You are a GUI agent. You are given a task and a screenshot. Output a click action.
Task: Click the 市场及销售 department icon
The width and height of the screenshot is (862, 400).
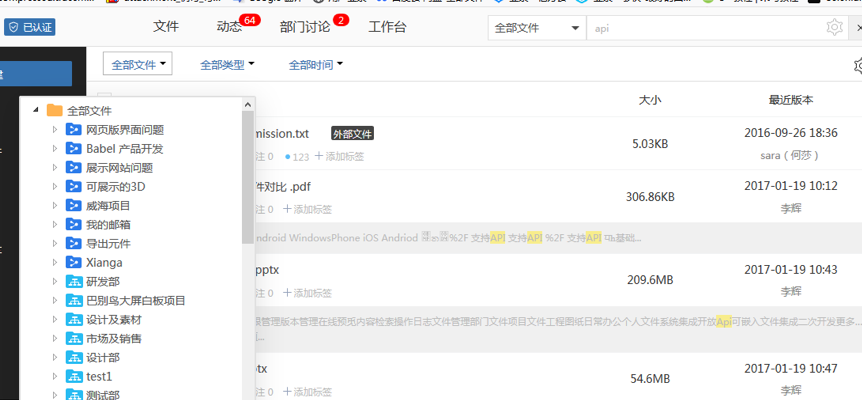tap(74, 338)
